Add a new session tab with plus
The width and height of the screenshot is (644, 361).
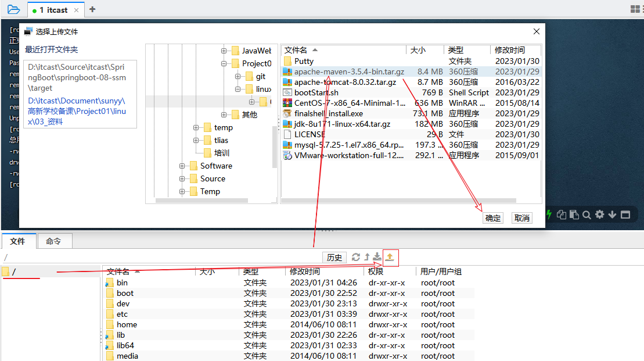(x=92, y=9)
